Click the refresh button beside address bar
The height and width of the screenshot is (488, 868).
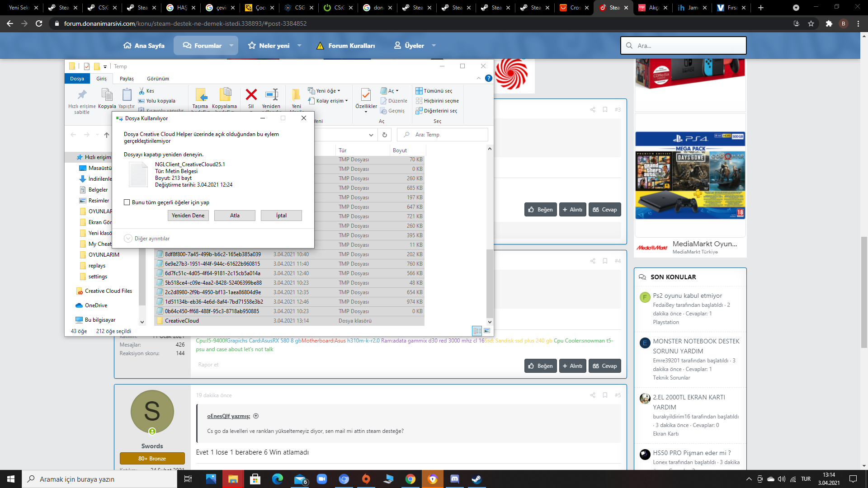point(384,135)
